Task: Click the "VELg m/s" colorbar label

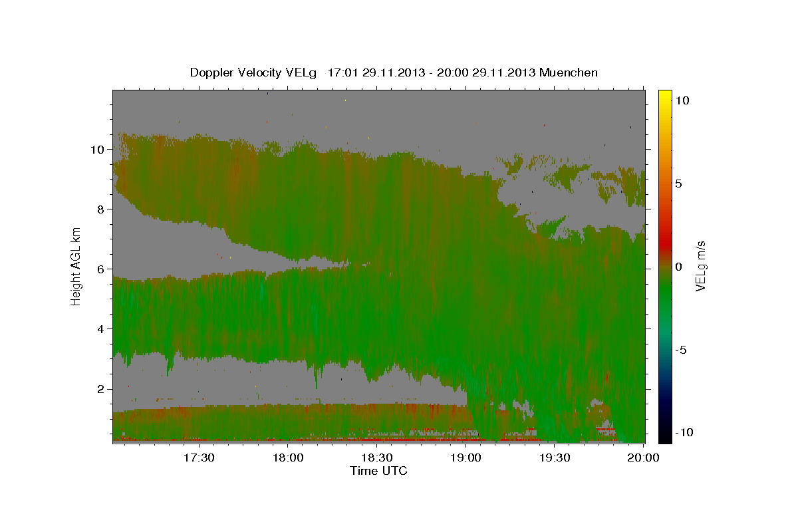Action: [700, 267]
